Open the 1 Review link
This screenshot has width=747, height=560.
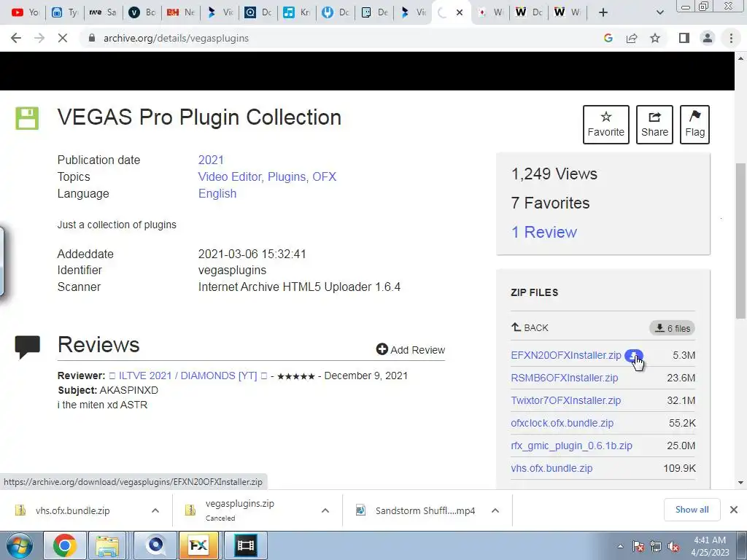544,232
